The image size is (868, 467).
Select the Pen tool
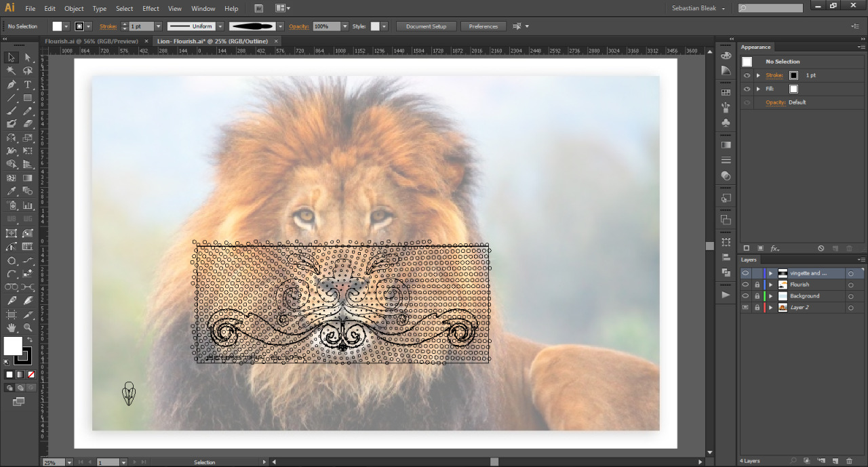coord(12,85)
